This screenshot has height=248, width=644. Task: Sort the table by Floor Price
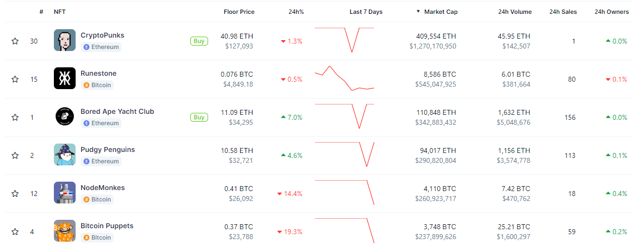[x=239, y=12]
